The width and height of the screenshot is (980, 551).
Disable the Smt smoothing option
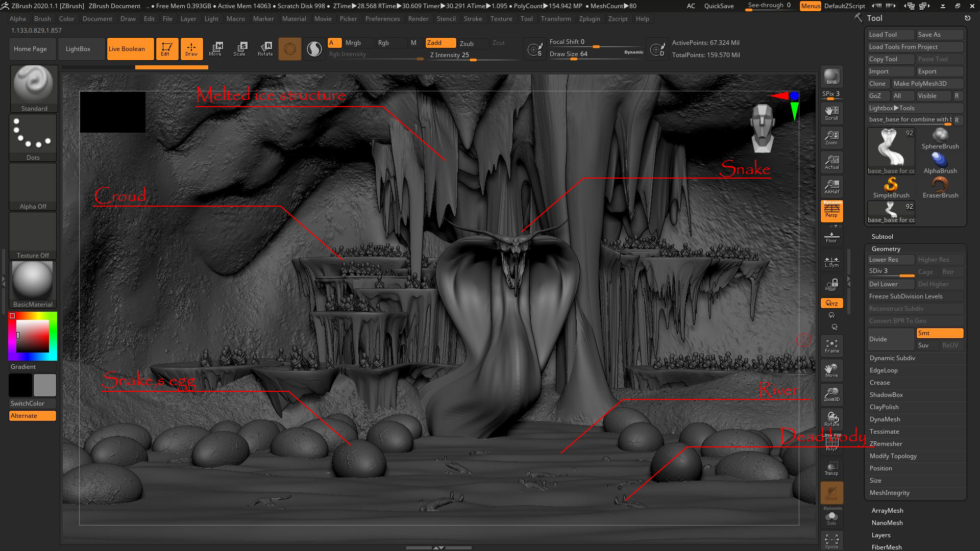point(939,333)
